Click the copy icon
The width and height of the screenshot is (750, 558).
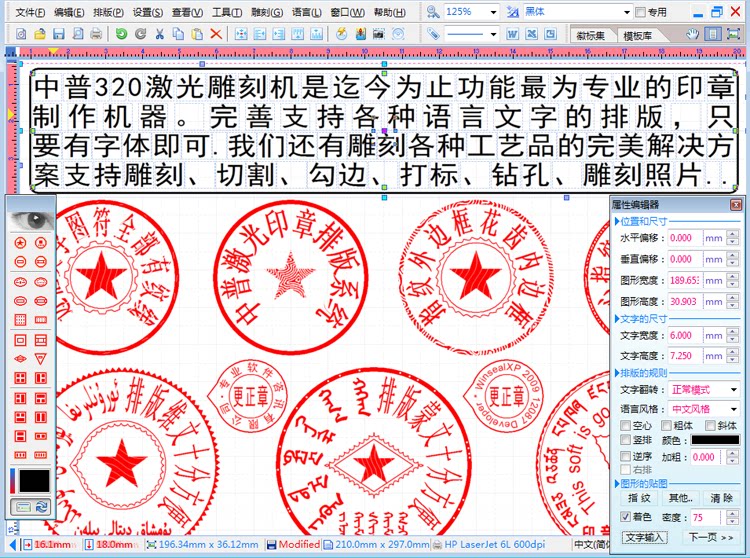click(178, 34)
